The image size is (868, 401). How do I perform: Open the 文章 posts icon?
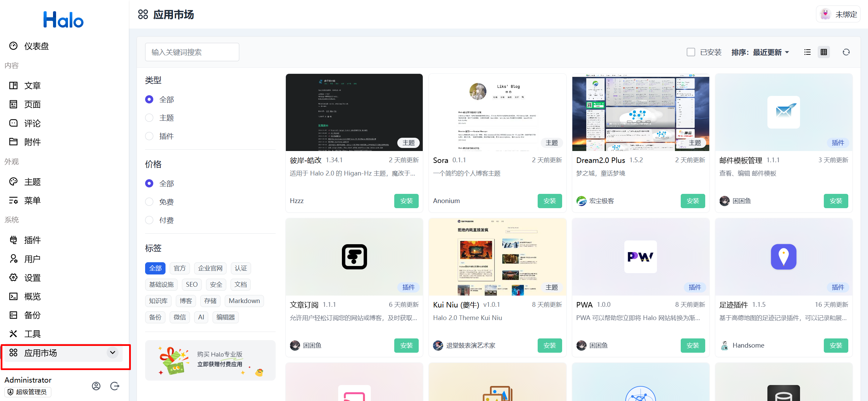pyautogui.click(x=13, y=85)
